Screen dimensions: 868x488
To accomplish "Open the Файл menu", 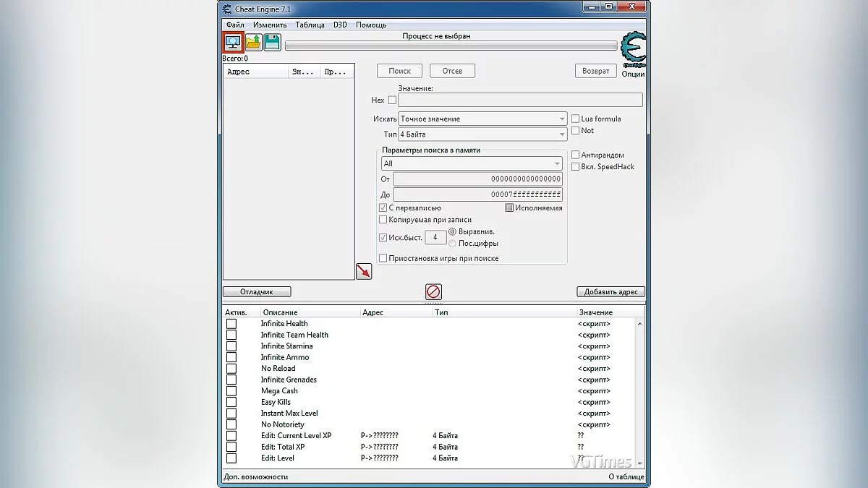I will tap(235, 25).
